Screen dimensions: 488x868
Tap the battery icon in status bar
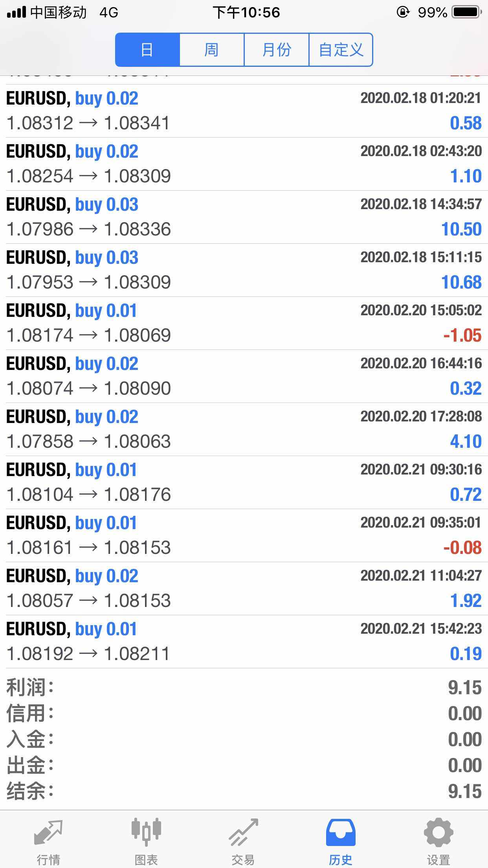pos(466,13)
